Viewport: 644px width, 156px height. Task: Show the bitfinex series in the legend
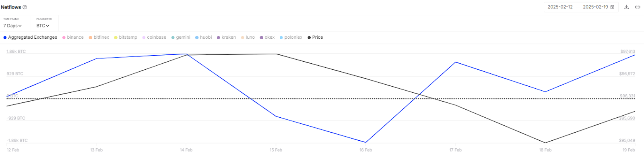pos(99,37)
